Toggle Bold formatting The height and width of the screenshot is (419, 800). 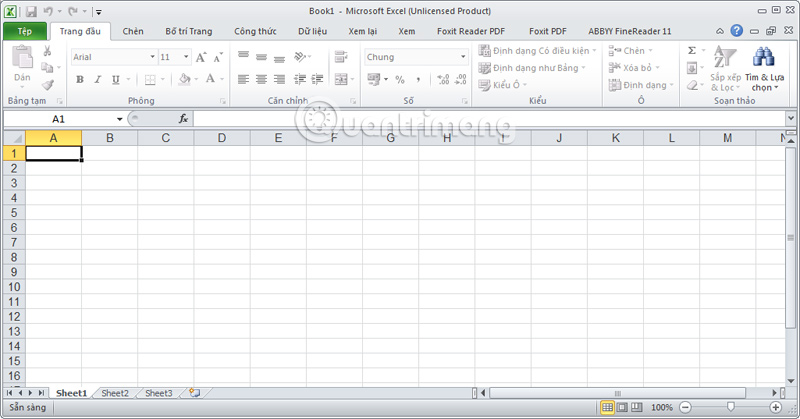click(80, 79)
